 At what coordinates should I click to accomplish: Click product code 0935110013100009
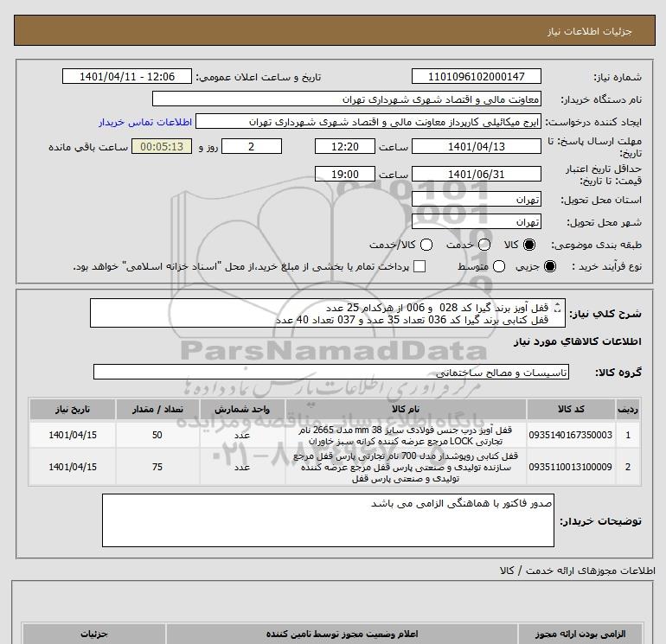click(571, 467)
